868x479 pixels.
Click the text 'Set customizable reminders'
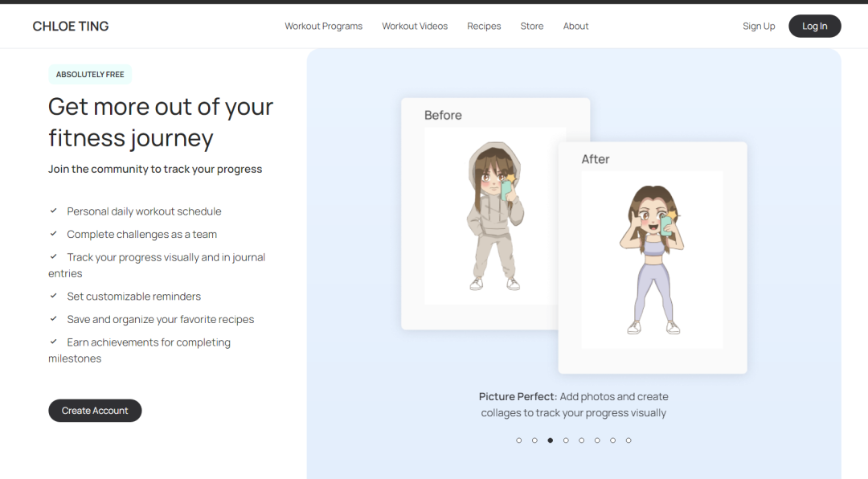point(134,297)
